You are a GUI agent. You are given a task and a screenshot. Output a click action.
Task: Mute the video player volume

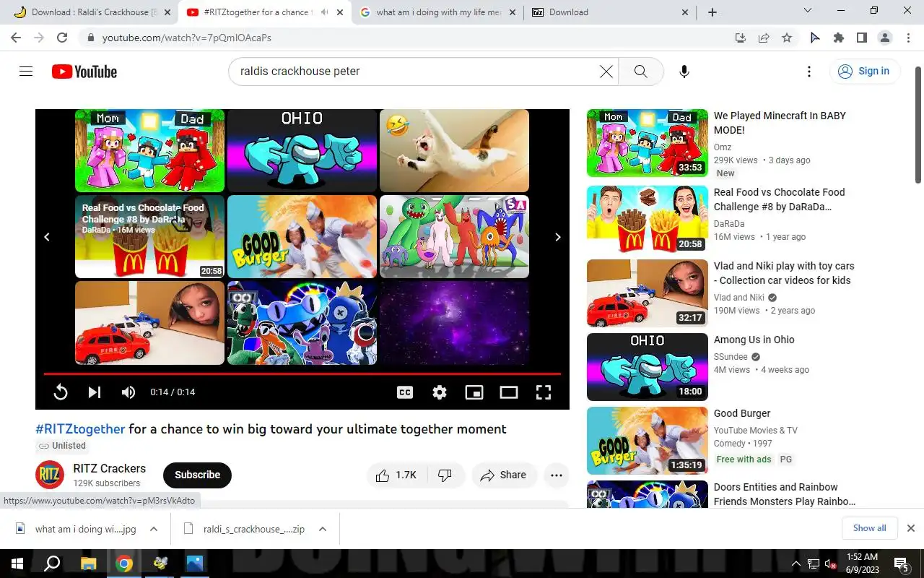(128, 392)
